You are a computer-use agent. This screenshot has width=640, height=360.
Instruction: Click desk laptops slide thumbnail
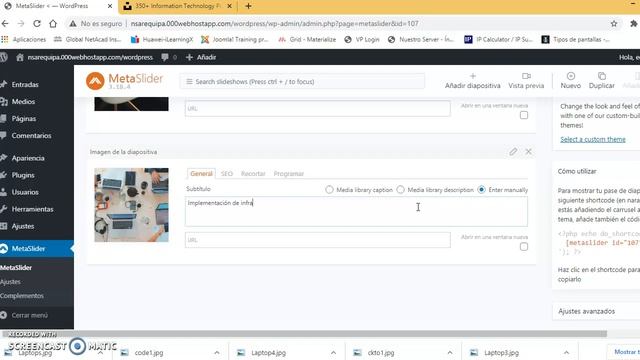pos(131,205)
